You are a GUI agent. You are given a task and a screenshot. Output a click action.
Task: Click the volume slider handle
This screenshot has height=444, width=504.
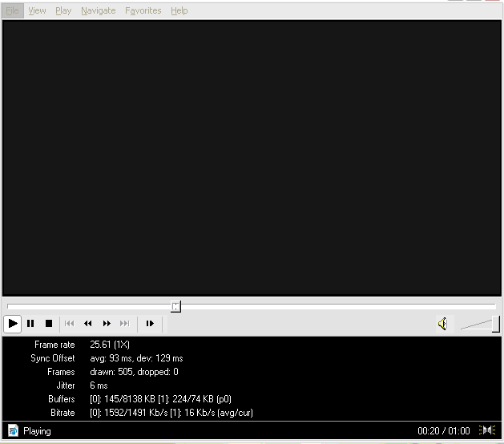496,324
